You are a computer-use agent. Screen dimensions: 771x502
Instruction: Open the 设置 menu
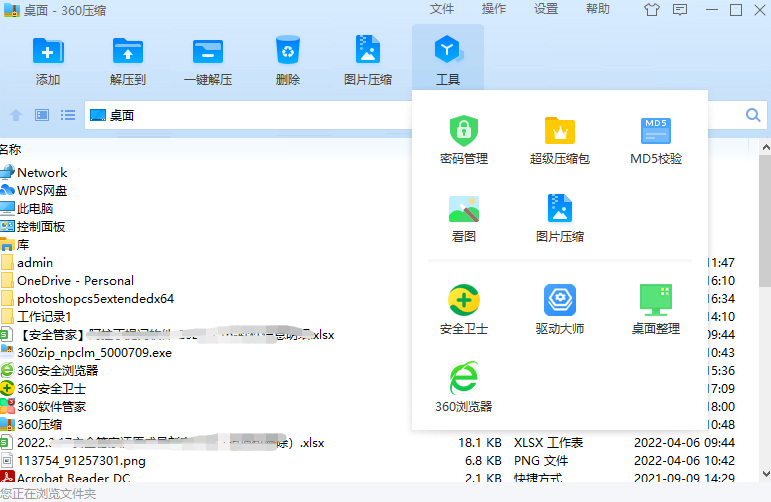546,9
